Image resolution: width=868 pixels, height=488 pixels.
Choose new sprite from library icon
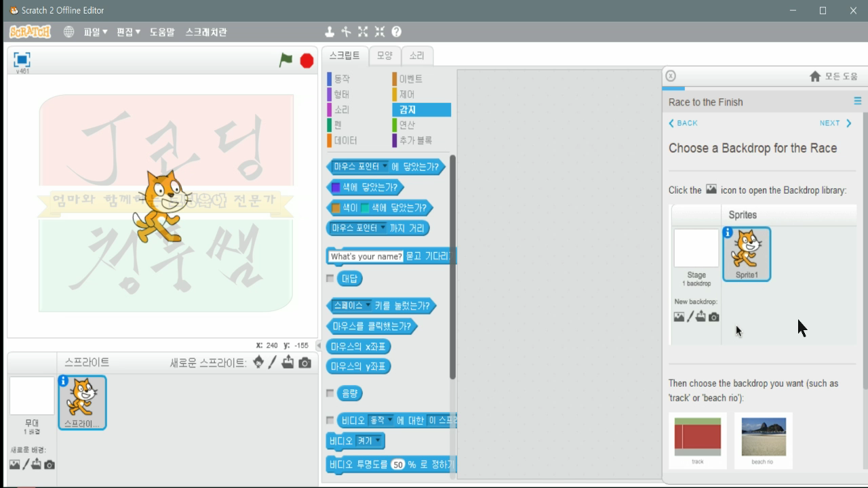pyautogui.click(x=258, y=363)
